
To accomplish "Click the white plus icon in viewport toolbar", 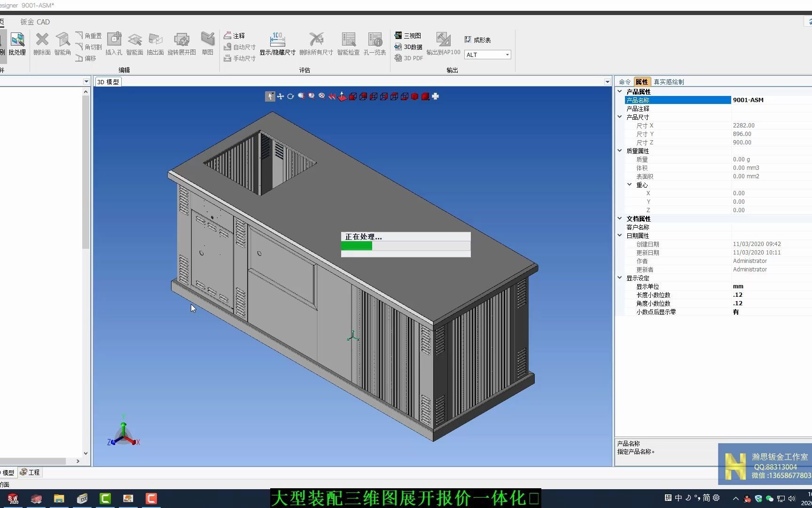I will 436,96.
